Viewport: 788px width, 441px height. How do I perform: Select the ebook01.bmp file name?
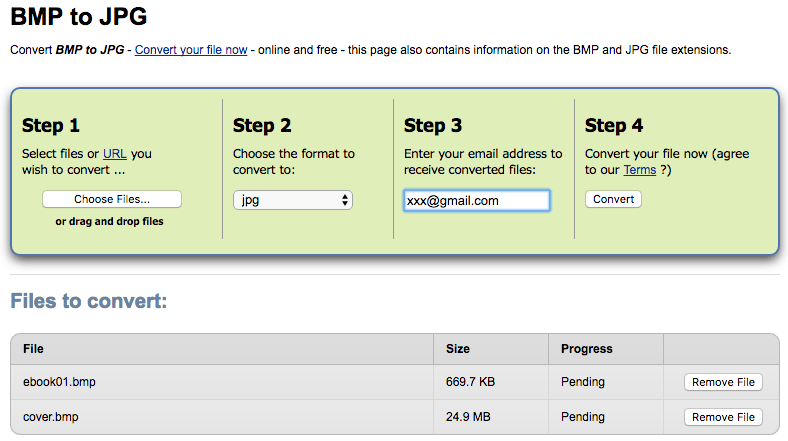(x=59, y=382)
